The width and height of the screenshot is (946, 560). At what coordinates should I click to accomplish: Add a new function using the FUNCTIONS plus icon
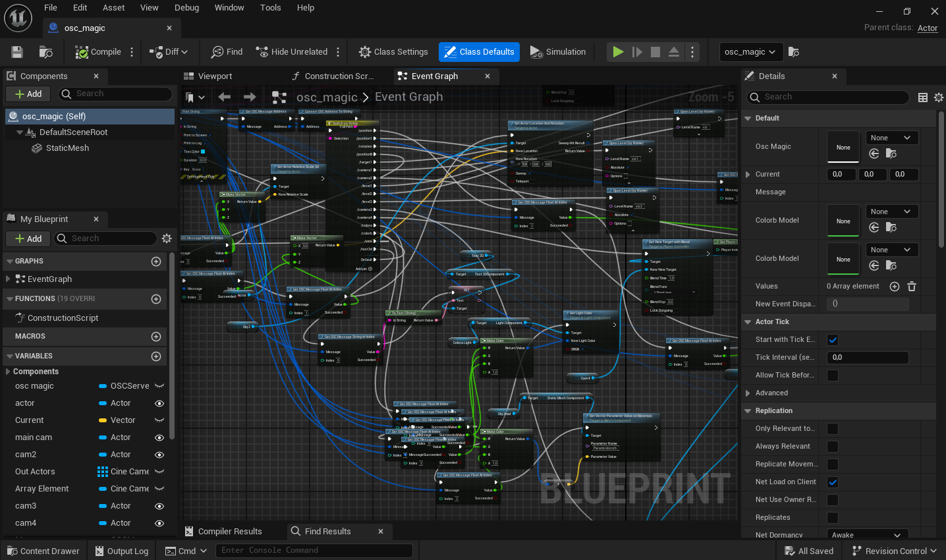pyautogui.click(x=156, y=299)
